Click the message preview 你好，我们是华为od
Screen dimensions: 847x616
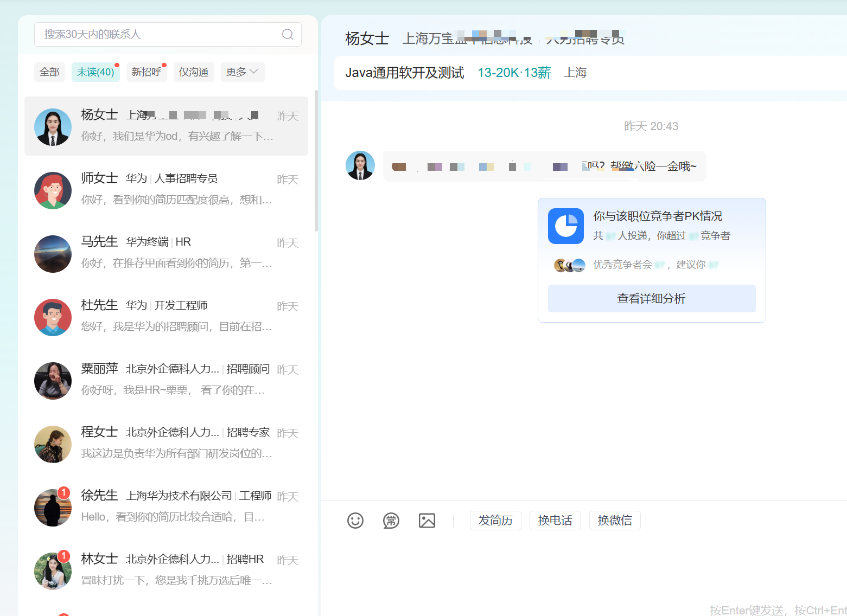tap(177, 137)
